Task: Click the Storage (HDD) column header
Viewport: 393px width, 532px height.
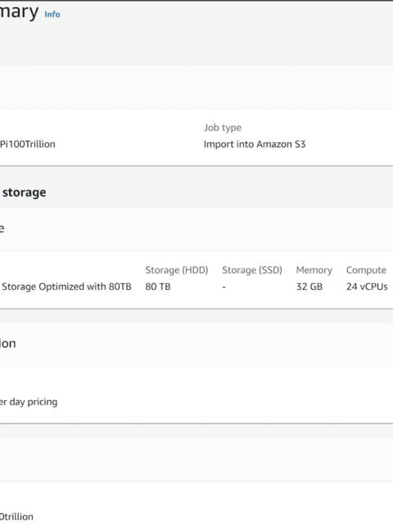Action: tap(177, 270)
